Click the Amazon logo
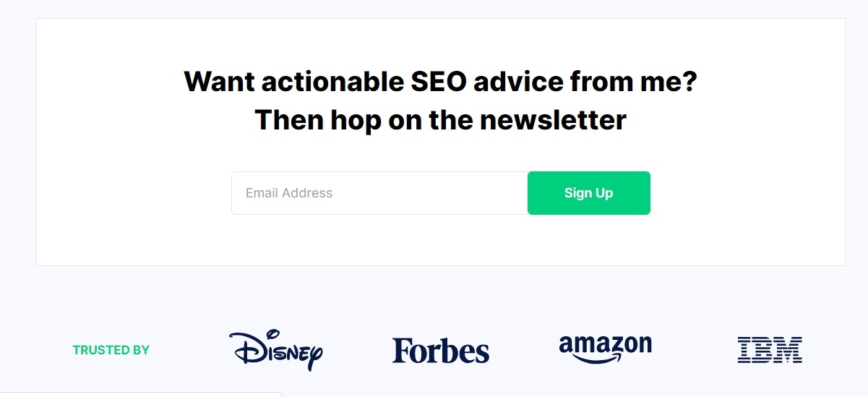Screen dimensions: 868x397 tap(605, 344)
